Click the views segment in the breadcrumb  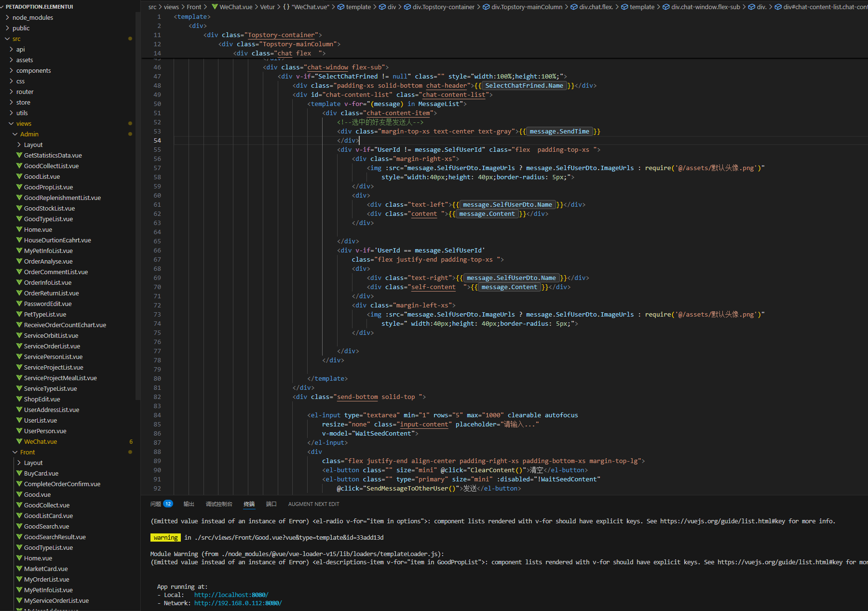[x=171, y=7]
